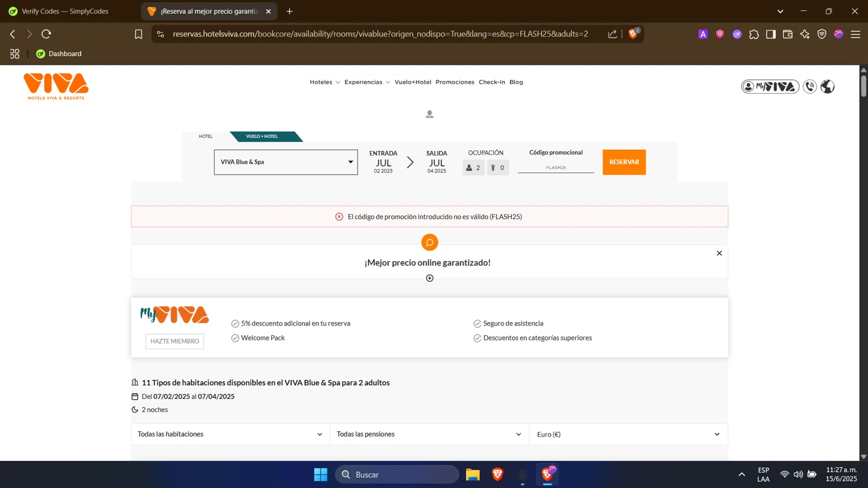Open the Euro currency dropdown
868x488 pixels.
pyautogui.click(x=628, y=434)
